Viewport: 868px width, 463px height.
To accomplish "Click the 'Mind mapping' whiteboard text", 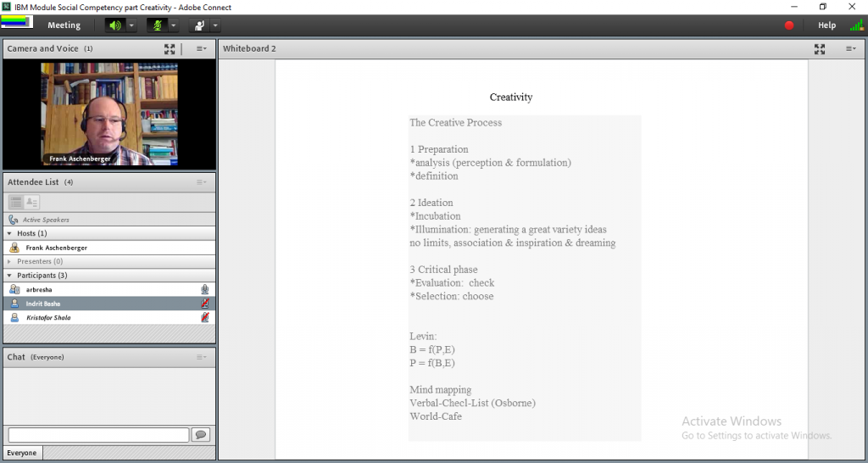I will coord(441,390).
